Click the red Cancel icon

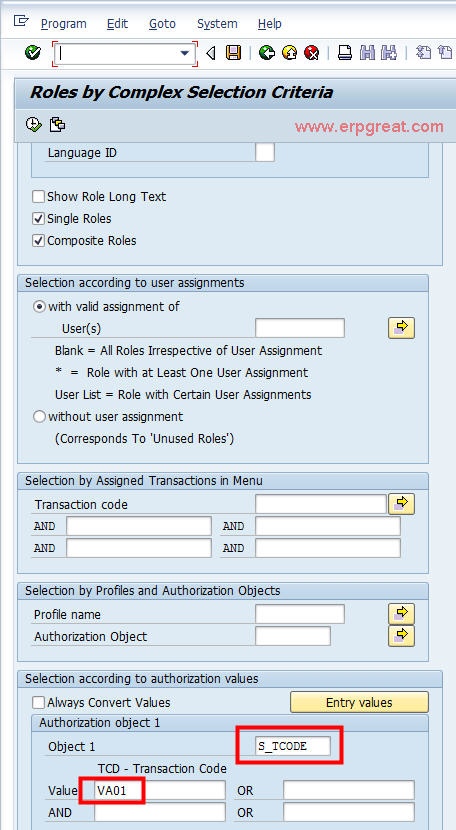click(x=312, y=53)
